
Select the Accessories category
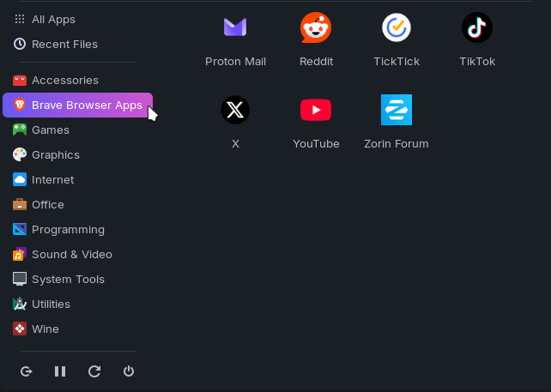click(x=77, y=81)
